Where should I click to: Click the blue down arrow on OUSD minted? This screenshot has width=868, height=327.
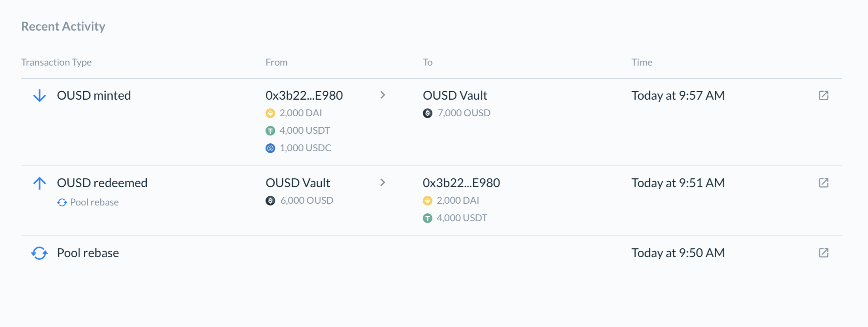tap(40, 95)
